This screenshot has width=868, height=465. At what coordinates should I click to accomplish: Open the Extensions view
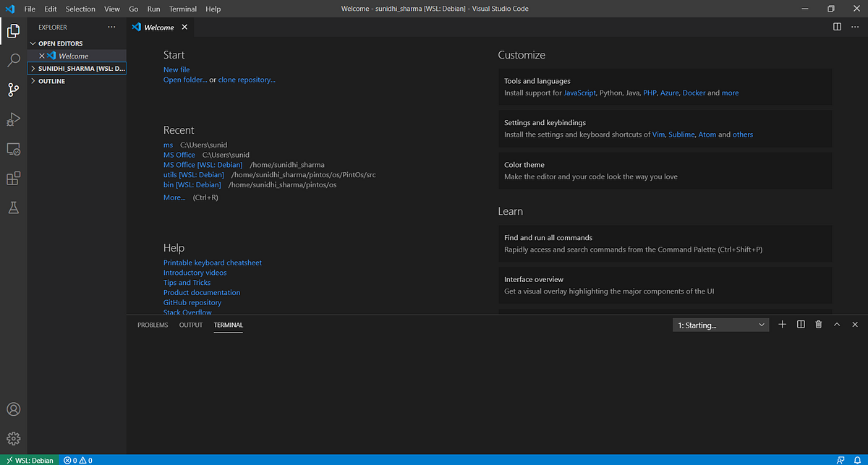click(13, 178)
